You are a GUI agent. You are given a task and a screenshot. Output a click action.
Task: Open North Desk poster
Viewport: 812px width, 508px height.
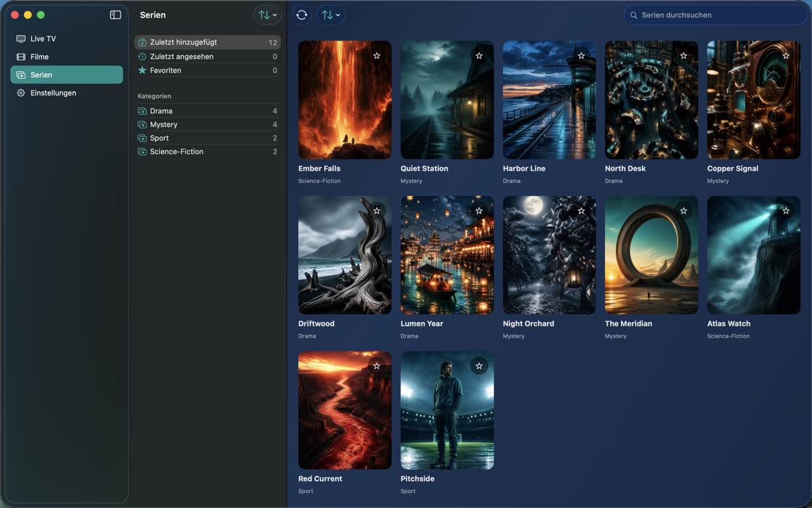click(652, 100)
